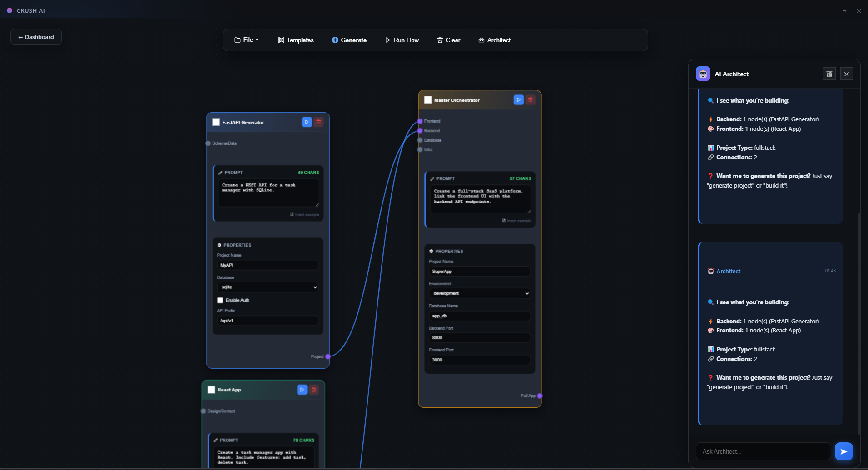Viewport: 868px width, 470px height.
Task: Open Architect from the toolbar
Action: [495, 40]
